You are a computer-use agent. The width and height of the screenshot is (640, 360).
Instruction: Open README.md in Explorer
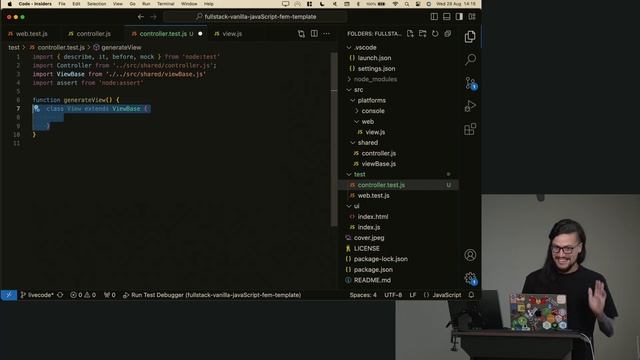coord(372,280)
